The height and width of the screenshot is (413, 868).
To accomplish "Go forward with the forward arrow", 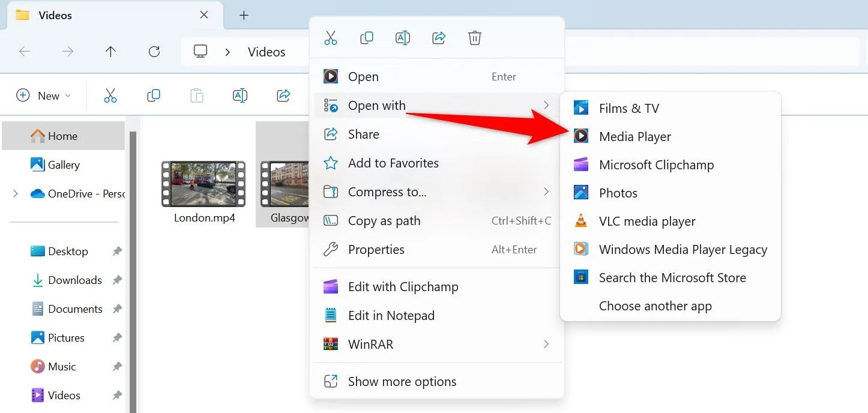I will (68, 52).
